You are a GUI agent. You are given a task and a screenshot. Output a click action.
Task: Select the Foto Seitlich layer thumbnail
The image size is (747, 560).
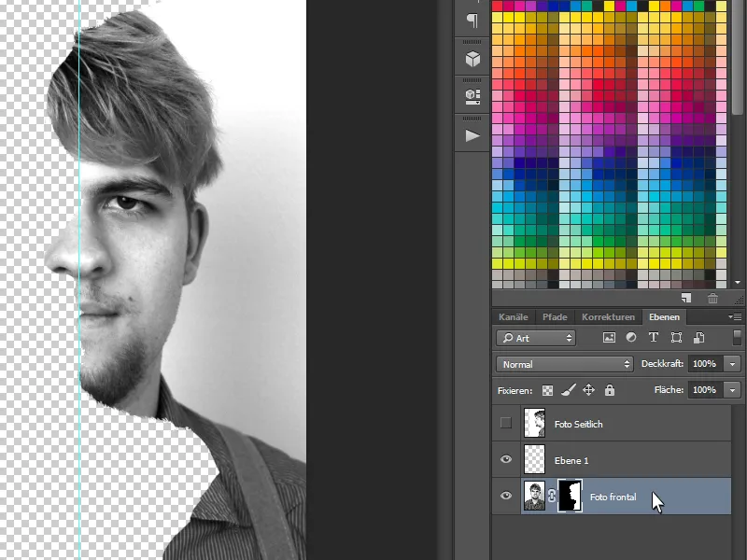click(x=534, y=423)
